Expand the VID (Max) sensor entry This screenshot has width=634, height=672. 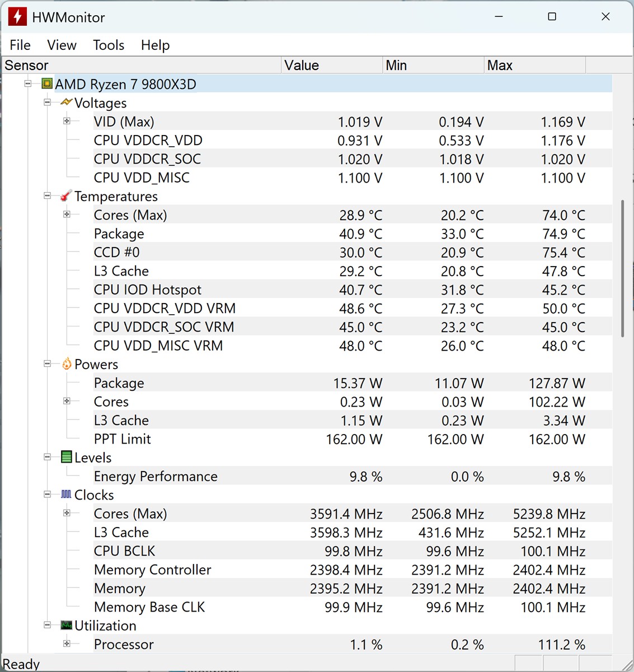67,121
